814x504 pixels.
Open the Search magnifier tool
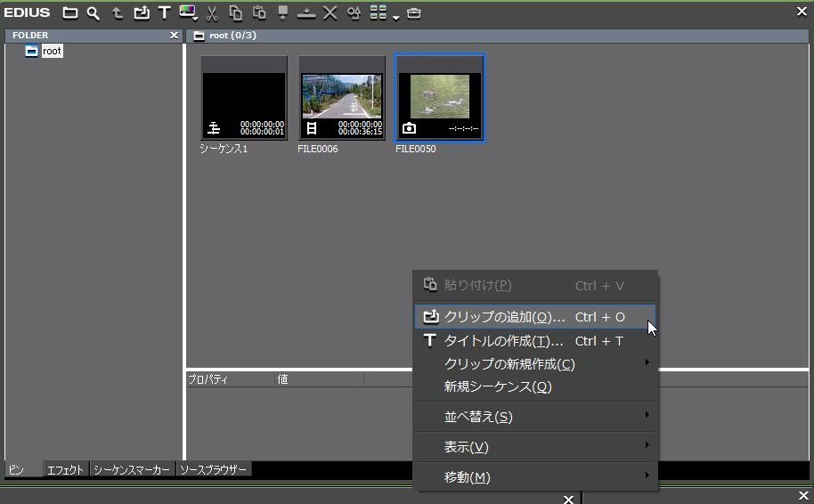93,13
